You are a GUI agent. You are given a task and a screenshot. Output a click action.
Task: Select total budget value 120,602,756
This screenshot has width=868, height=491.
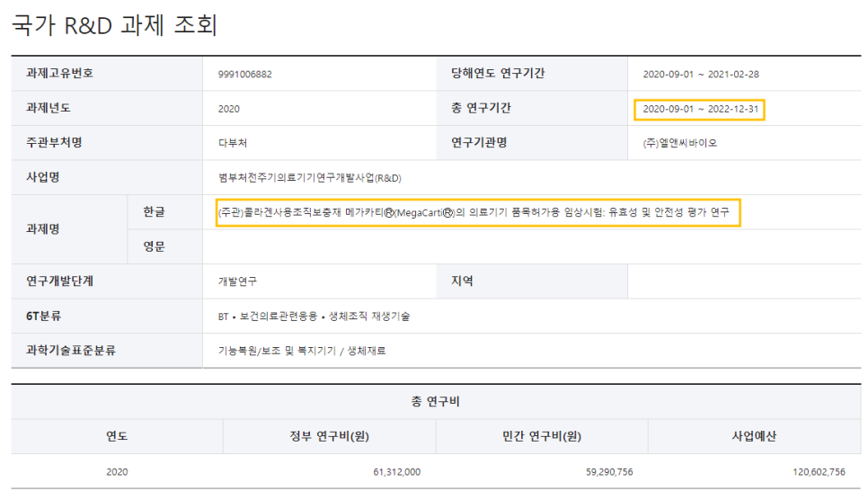point(819,471)
